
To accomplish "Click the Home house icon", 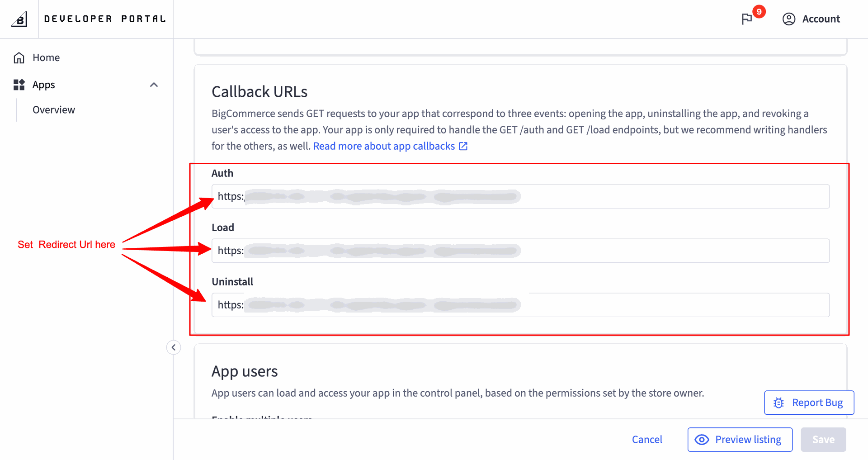I will 19,57.
